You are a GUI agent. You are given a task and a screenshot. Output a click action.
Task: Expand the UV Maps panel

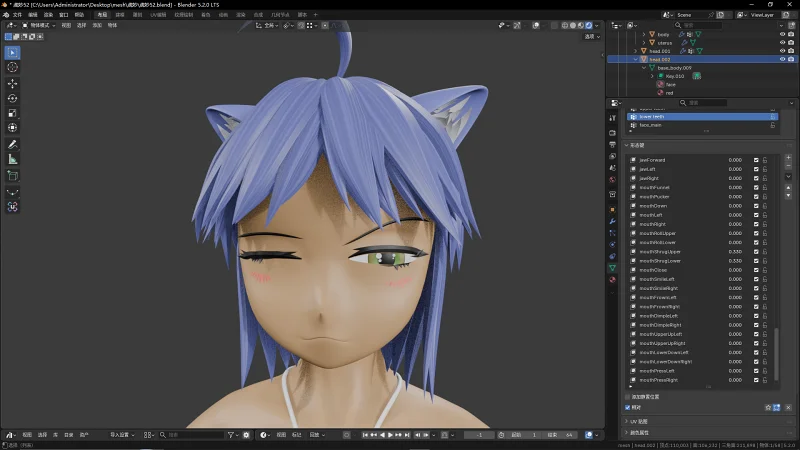[x=627, y=421]
